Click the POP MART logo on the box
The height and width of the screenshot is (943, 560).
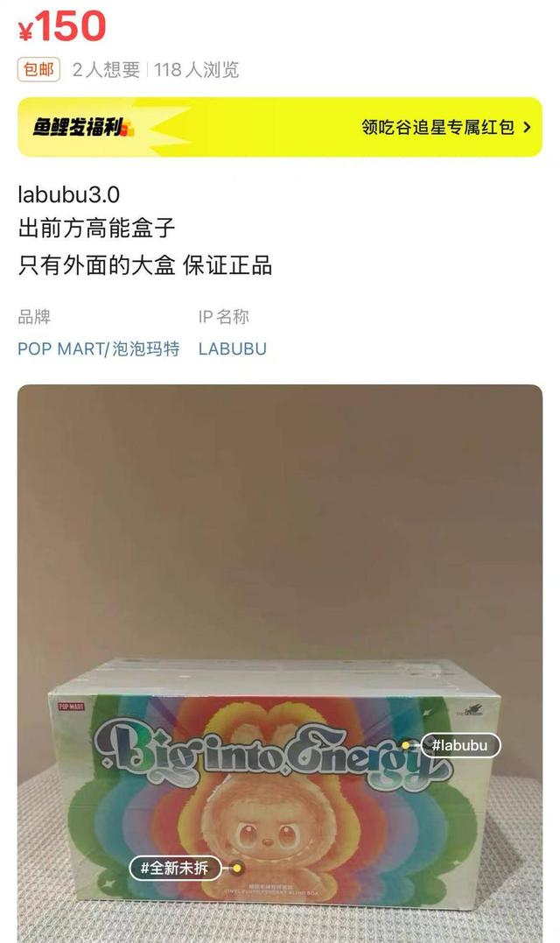click(71, 706)
